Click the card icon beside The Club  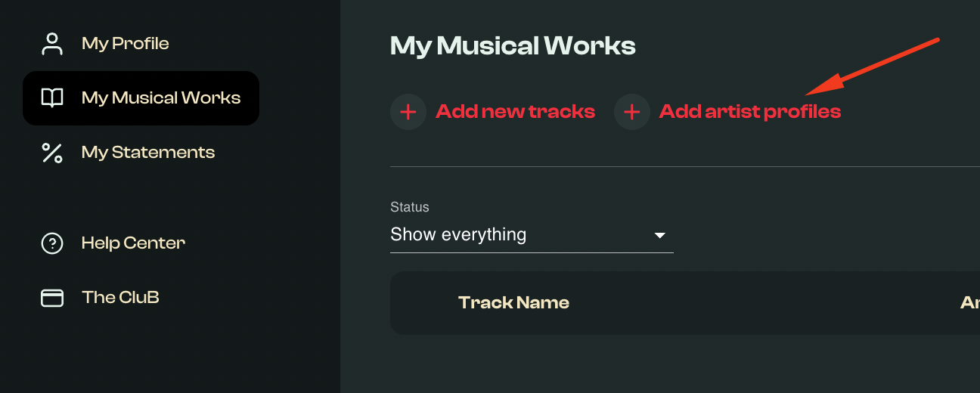click(x=52, y=298)
